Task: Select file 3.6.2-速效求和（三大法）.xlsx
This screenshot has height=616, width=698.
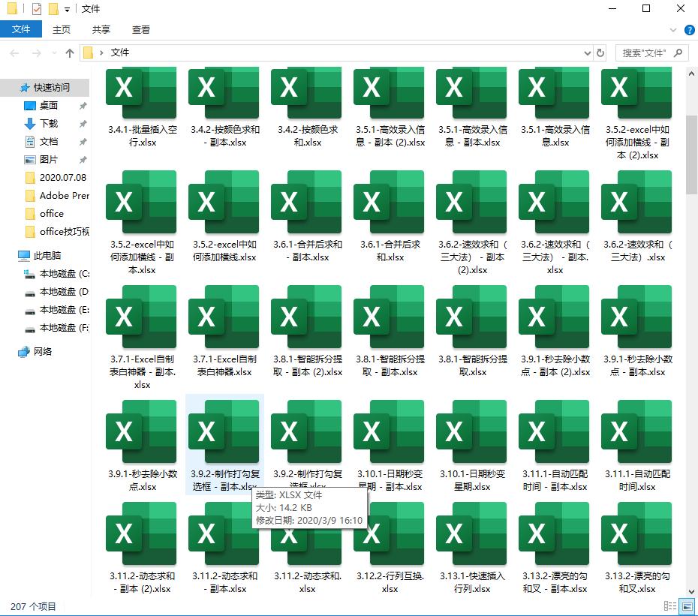Action: (637, 217)
